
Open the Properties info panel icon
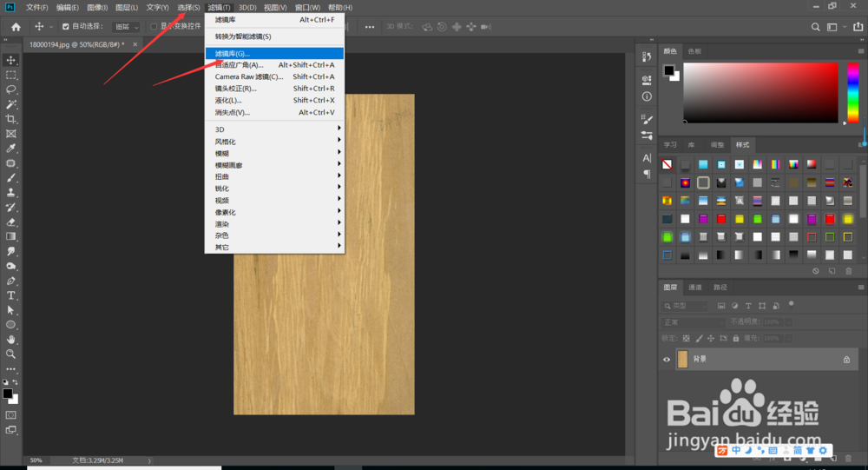coord(647,96)
